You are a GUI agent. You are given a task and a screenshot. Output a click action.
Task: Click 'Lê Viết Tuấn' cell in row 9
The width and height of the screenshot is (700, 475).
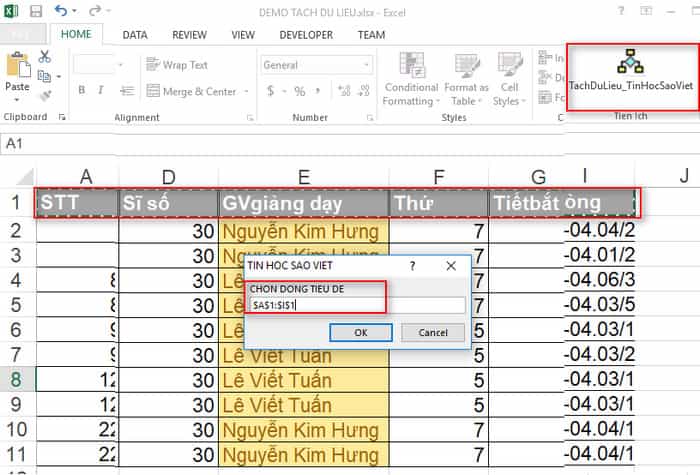coord(304,405)
